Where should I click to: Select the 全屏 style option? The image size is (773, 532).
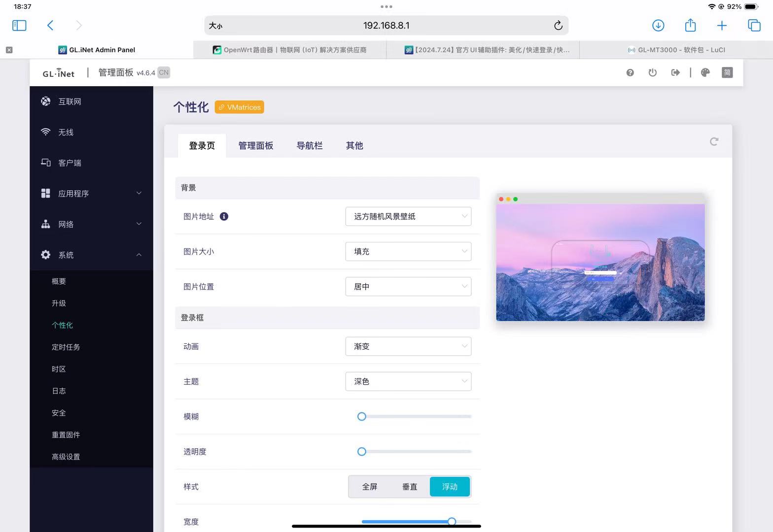click(x=370, y=487)
